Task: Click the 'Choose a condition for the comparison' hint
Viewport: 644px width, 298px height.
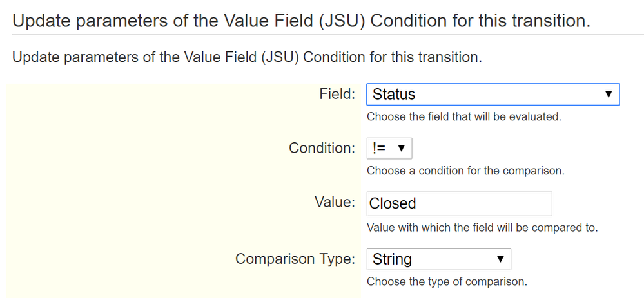Action: click(465, 171)
